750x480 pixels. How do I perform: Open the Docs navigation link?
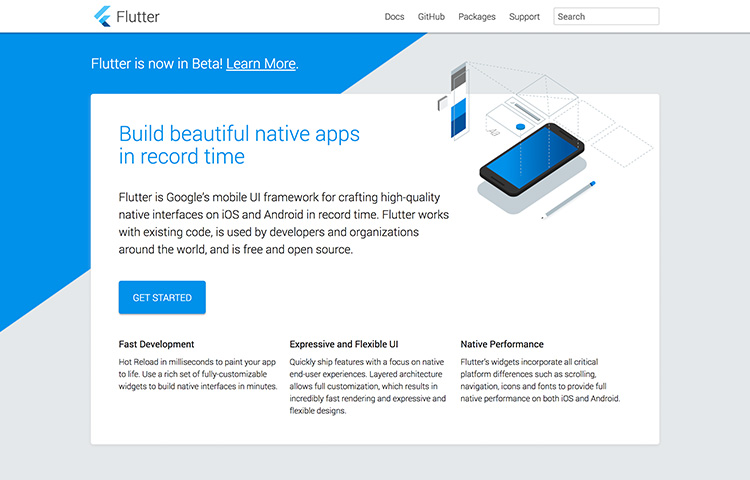(x=394, y=17)
